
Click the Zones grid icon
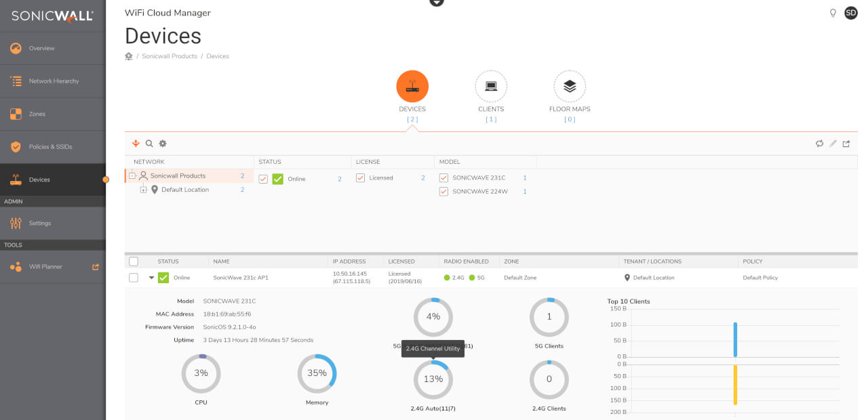(16, 114)
